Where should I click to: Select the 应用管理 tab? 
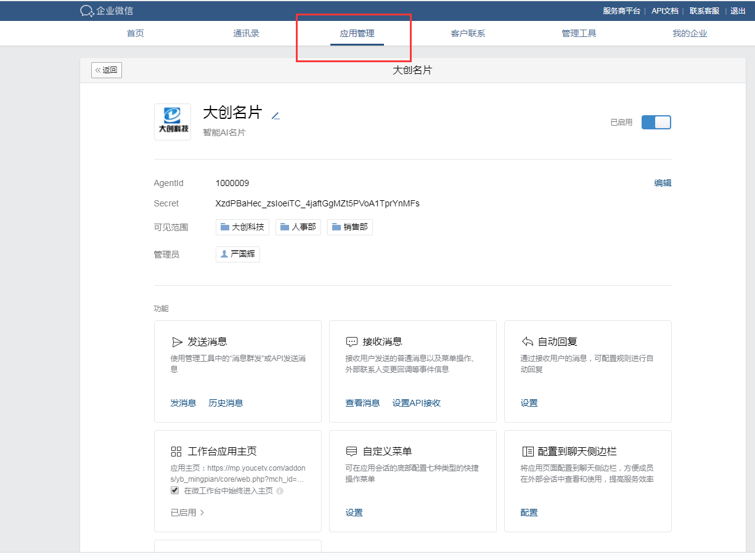pos(357,33)
